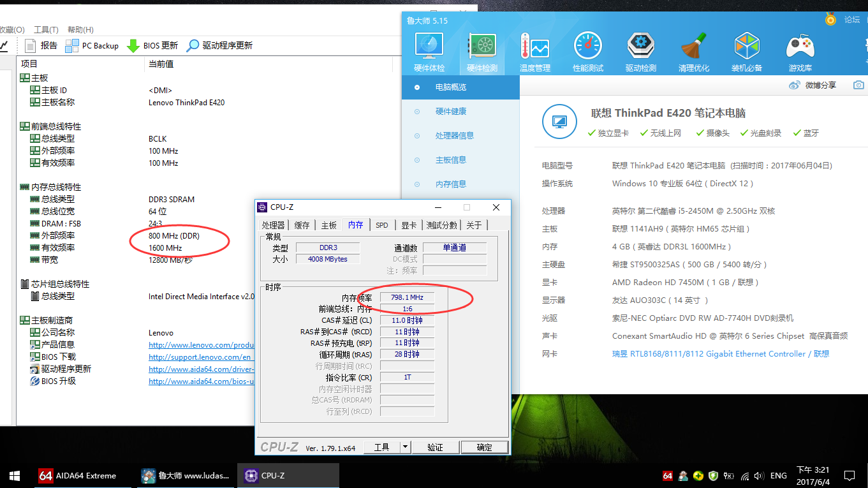Click the volume icon in the system tray
868x488 pixels.
click(758, 475)
